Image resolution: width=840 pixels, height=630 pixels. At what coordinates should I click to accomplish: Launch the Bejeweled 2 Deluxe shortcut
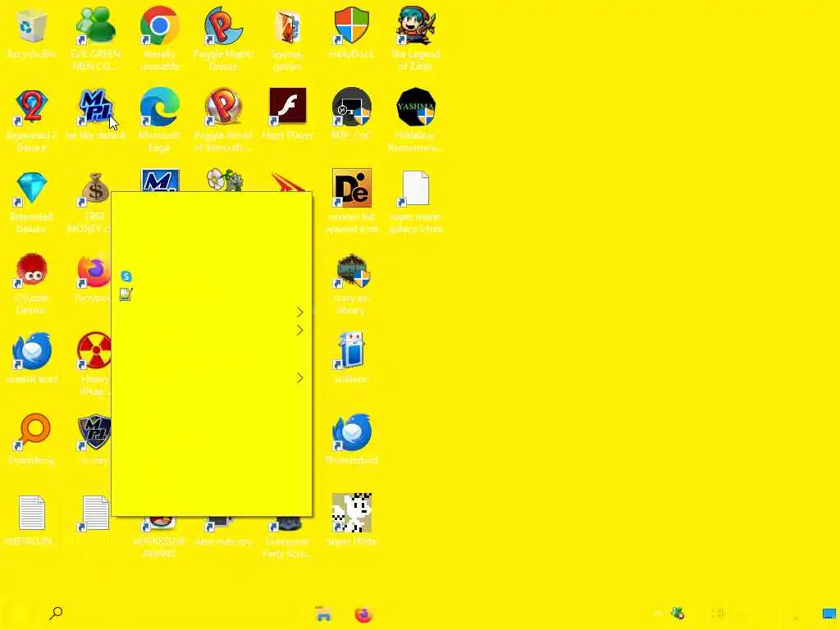[32, 107]
